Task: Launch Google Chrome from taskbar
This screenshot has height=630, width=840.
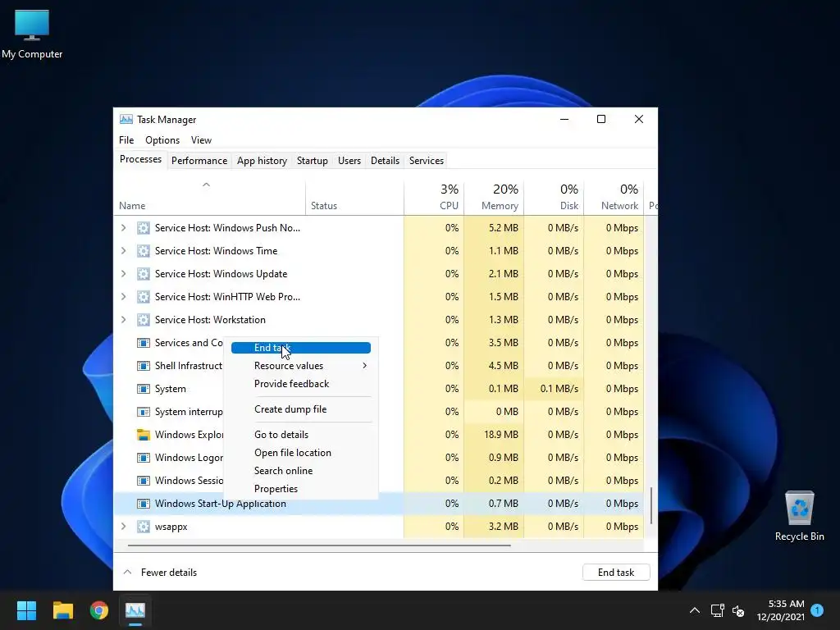Action: (x=99, y=610)
